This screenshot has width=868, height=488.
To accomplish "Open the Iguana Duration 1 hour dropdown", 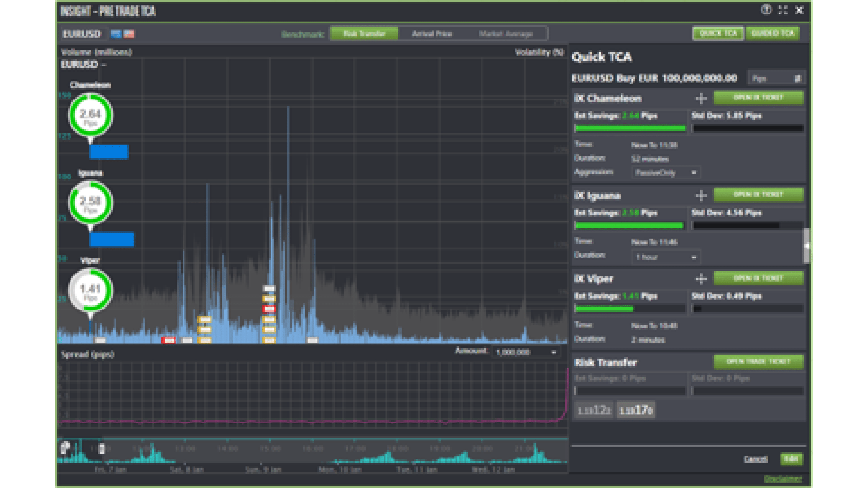I will (666, 257).
